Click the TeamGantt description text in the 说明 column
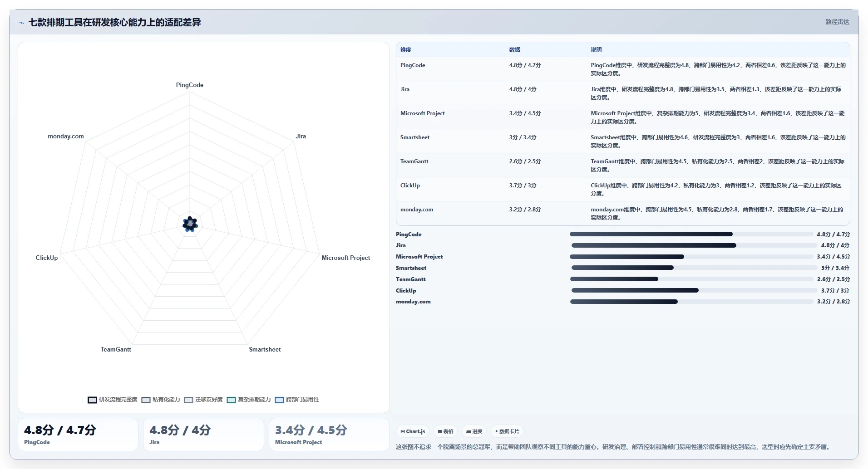The width and height of the screenshot is (868, 469). pos(717,166)
